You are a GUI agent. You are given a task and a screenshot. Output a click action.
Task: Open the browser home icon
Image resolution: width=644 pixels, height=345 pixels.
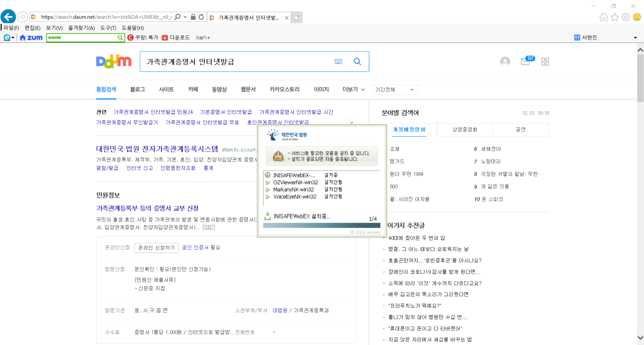click(603, 17)
